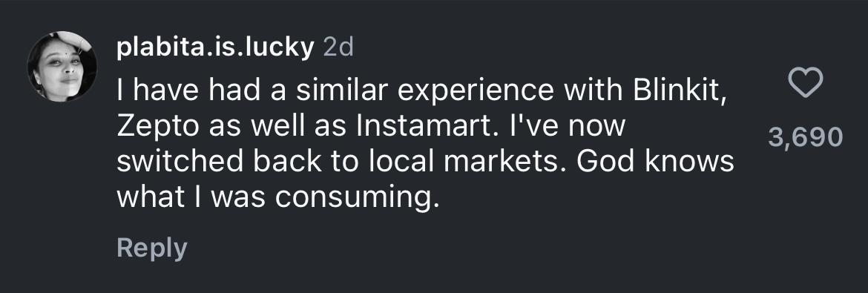Image resolution: width=868 pixels, height=293 pixels.
Task: Click the 2d timestamp next to the username
Action: click(x=338, y=48)
